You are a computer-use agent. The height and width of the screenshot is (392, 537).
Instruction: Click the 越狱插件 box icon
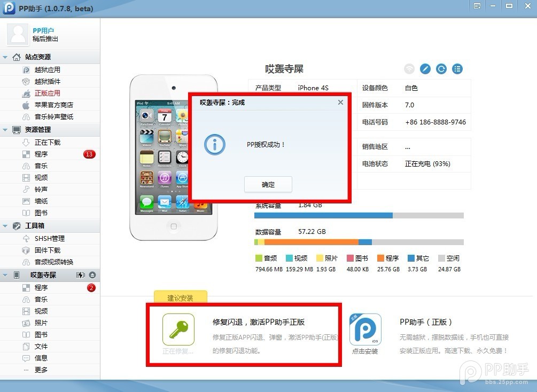(26, 82)
